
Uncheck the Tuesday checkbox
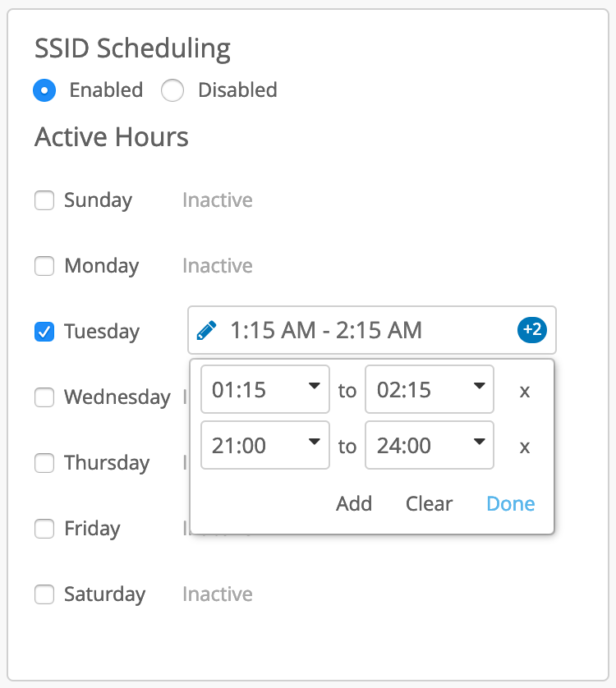(44, 331)
